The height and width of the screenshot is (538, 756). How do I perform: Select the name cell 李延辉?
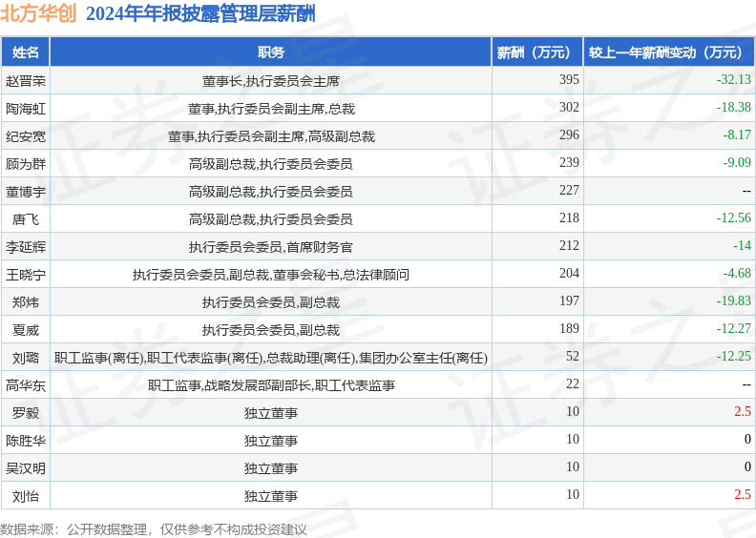[26, 247]
